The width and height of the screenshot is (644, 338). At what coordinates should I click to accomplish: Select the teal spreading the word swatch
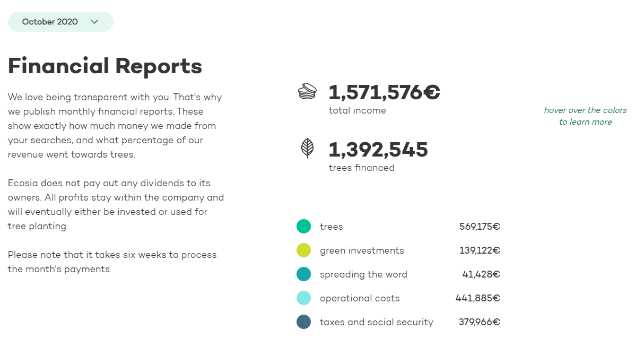[303, 274]
